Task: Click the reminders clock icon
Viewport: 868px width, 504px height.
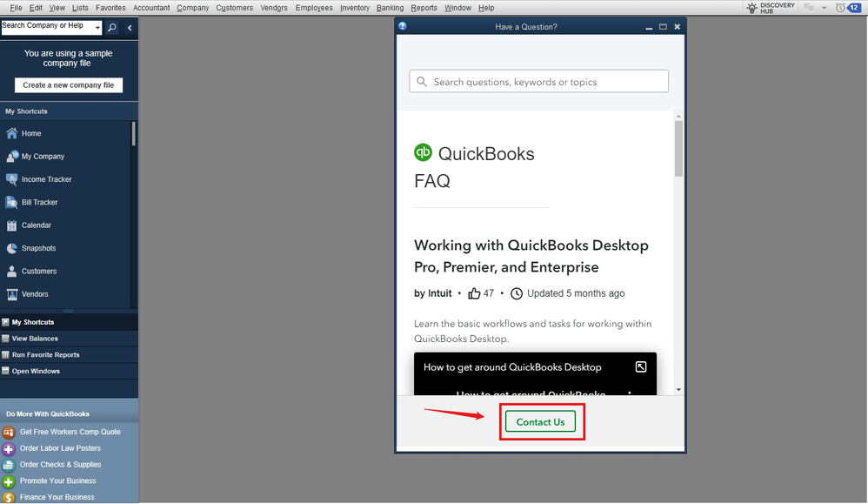Action: coord(840,8)
